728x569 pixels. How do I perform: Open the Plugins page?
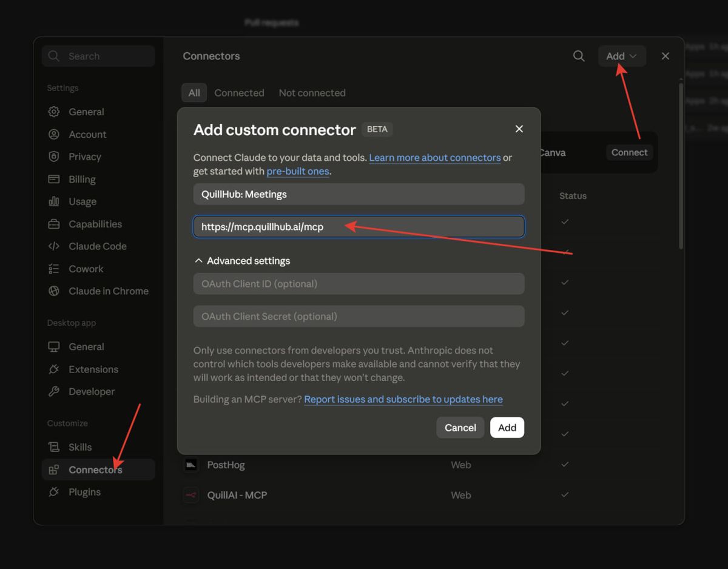[98, 492]
